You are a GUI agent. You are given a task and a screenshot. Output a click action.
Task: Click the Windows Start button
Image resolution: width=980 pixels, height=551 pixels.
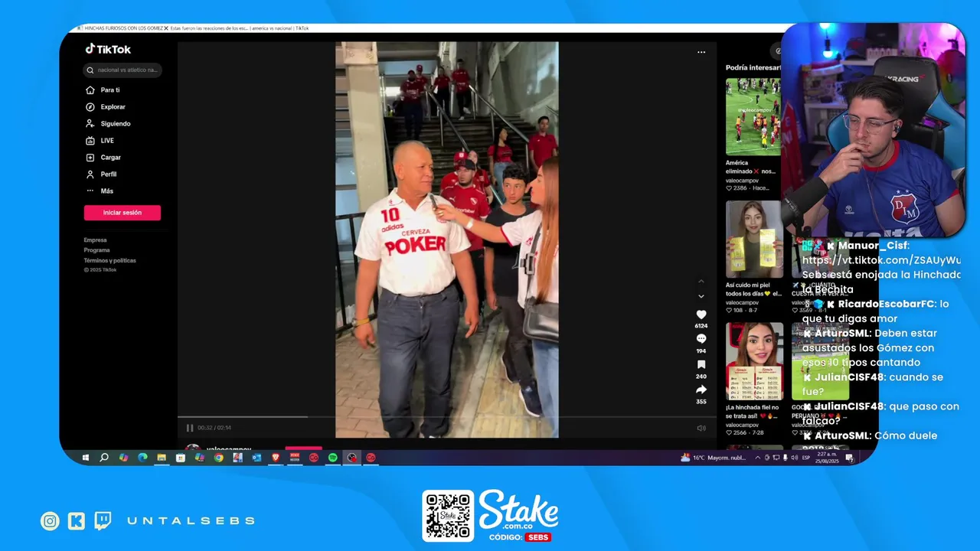point(85,458)
